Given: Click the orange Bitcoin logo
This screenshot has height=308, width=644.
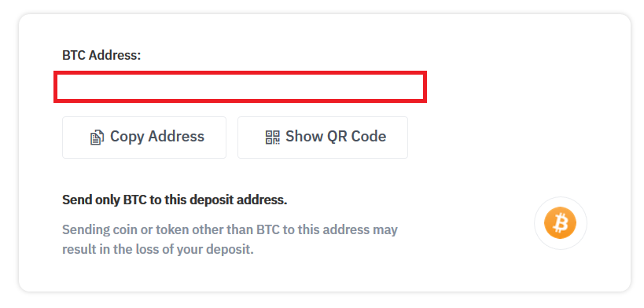Looking at the screenshot, I should 560,223.
